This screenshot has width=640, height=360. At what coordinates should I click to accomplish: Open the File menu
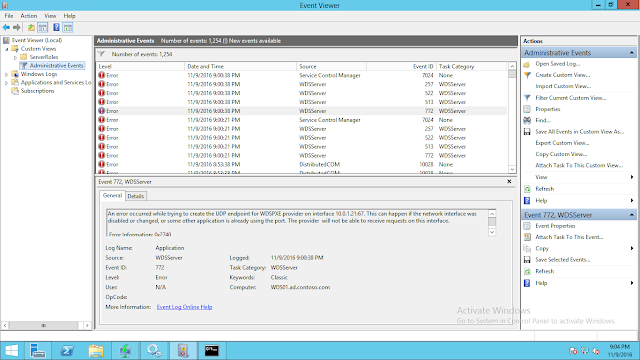tap(9, 16)
